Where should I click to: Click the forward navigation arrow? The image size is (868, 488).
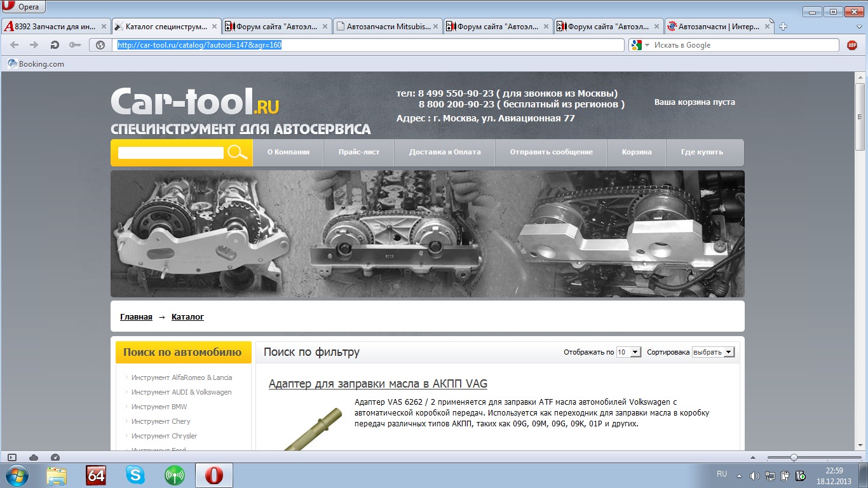coord(34,45)
